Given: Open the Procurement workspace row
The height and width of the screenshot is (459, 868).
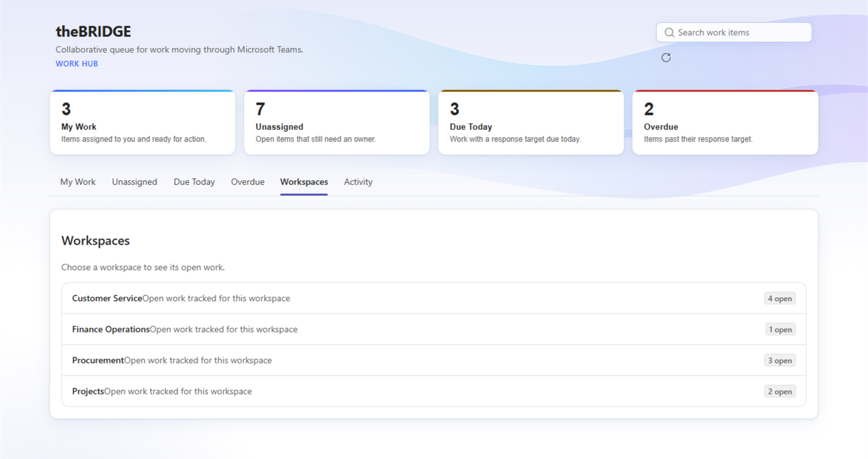Looking at the screenshot, I should click(x=434, y=360).
